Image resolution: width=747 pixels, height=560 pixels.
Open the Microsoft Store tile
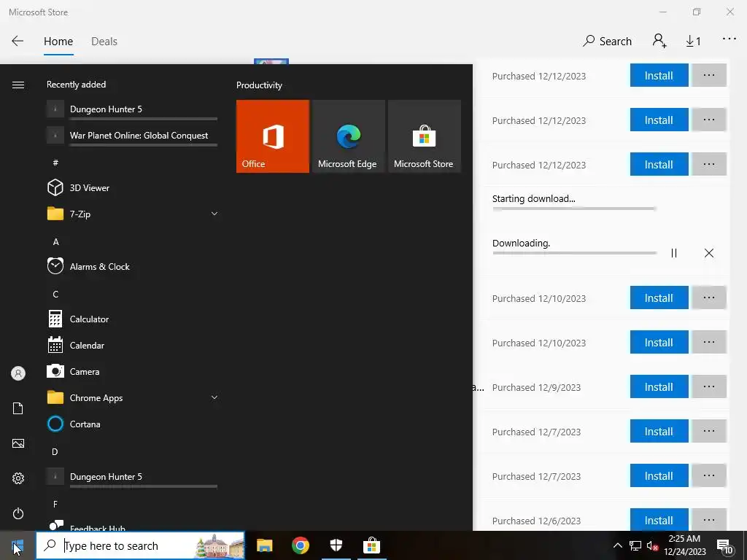[424, 136]
